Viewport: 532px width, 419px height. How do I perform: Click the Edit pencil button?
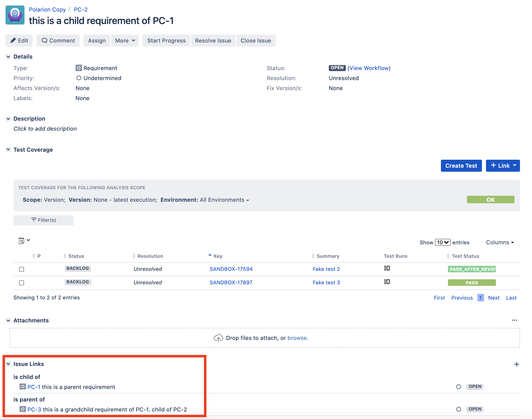19,41
